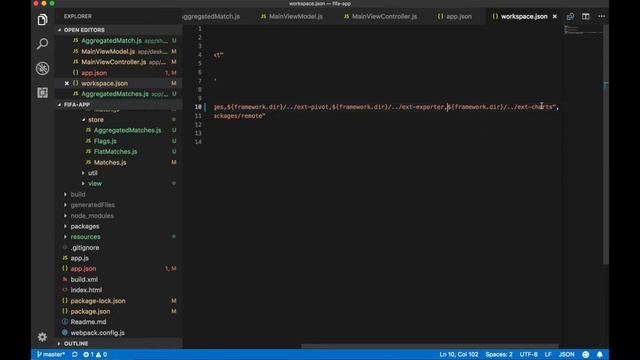Screen dimensions: 640x360
Task: Collapse the store folder
Action: pyautogui.click(x=96, y=120)
